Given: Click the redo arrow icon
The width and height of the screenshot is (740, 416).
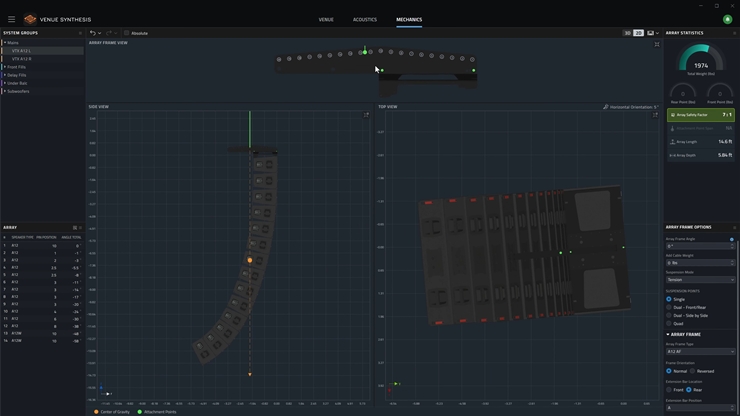Looking at the screenshot, I should coord(109,33).
